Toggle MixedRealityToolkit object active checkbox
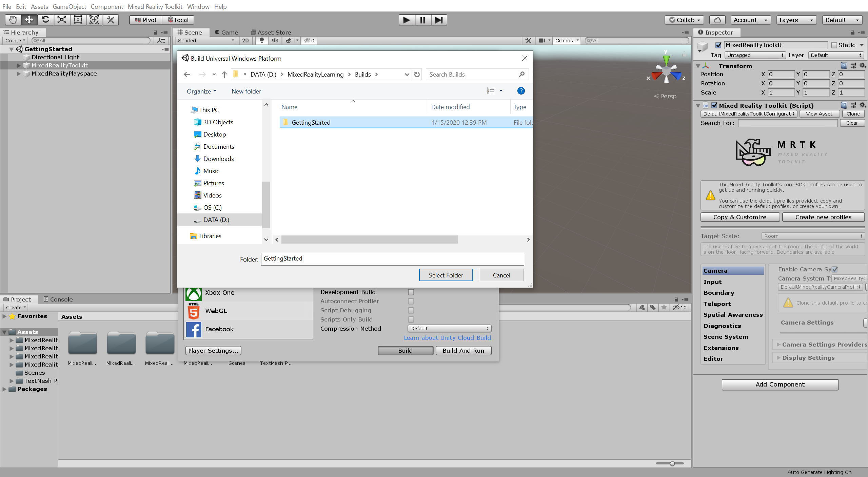Image resolution: width=868 pixels, height=477 pixels. tap(718, 45)
